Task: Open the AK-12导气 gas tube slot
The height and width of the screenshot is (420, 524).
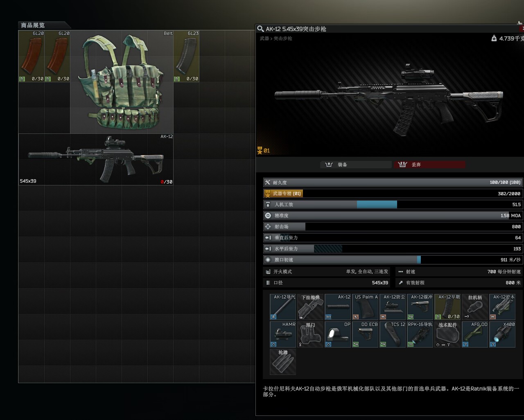Action: [x=283, y=307]
